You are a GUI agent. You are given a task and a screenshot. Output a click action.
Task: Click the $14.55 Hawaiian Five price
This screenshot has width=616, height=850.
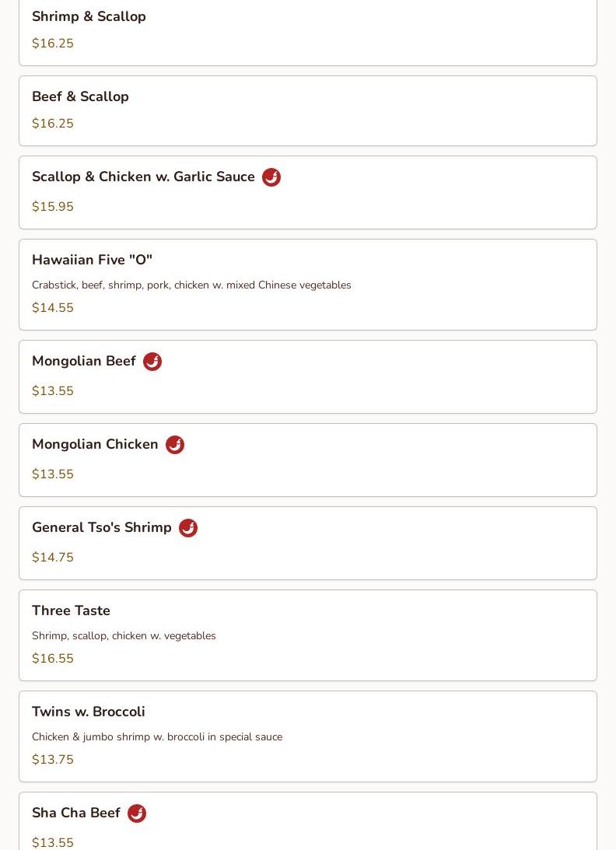(x=53, y=308)
